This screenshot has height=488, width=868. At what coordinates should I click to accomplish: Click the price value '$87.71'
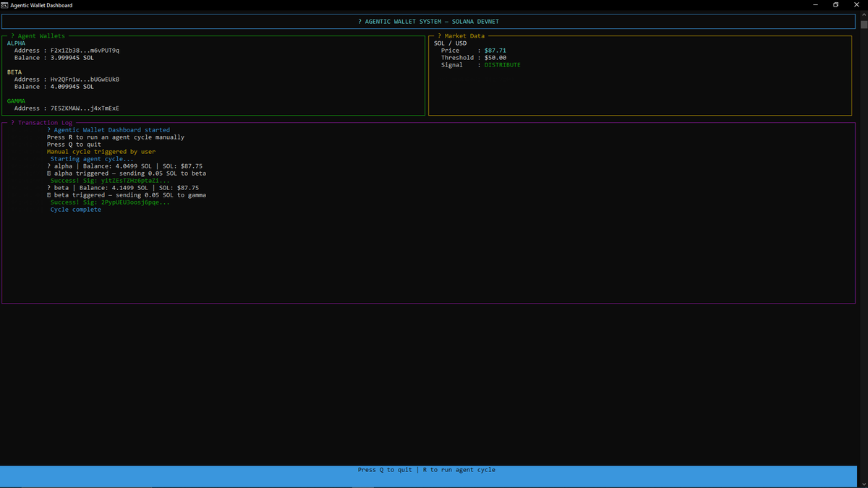495,51
